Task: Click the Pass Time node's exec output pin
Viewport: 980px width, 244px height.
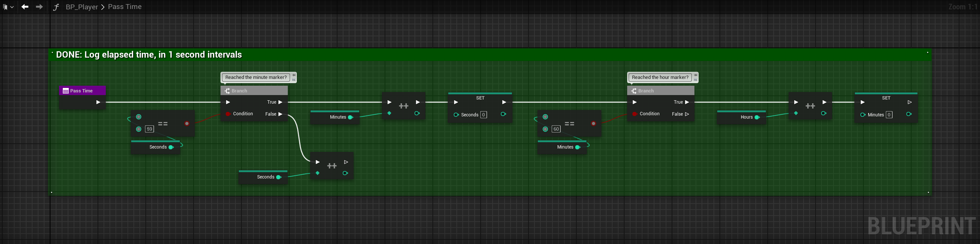Action: [98, 102]
